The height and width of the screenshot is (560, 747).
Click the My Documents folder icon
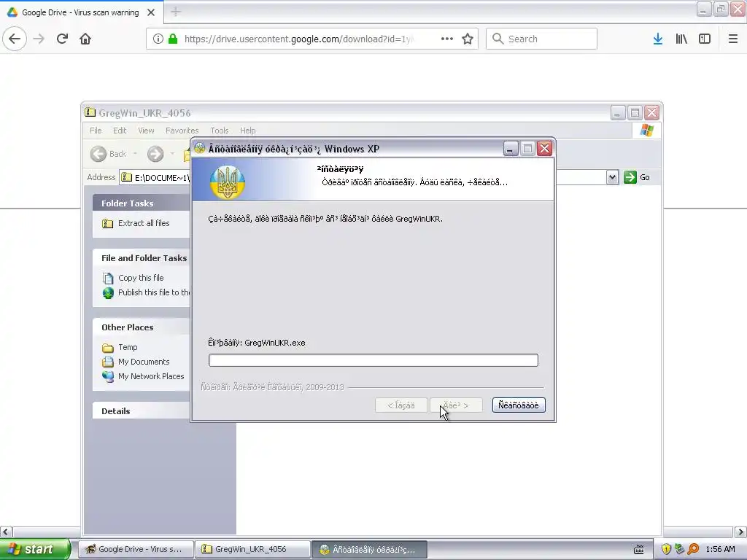pyautogui.click(x=108, y=362)
